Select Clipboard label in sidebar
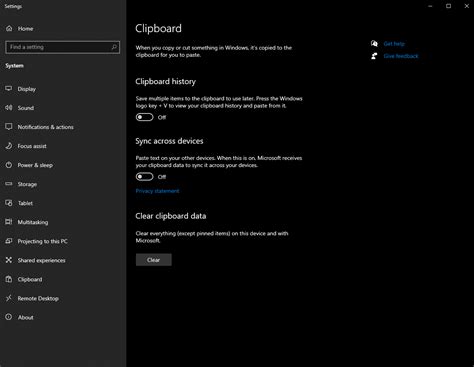 [30, 279]
